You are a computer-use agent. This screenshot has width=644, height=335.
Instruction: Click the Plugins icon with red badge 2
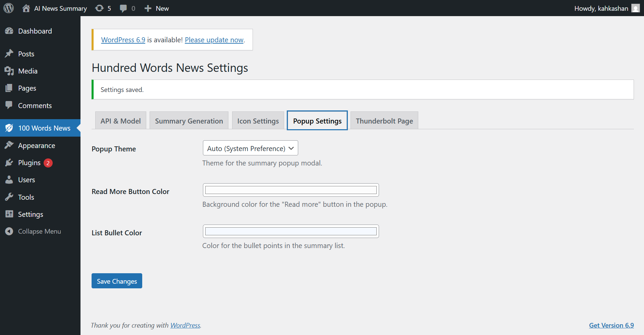coord(9,162)
